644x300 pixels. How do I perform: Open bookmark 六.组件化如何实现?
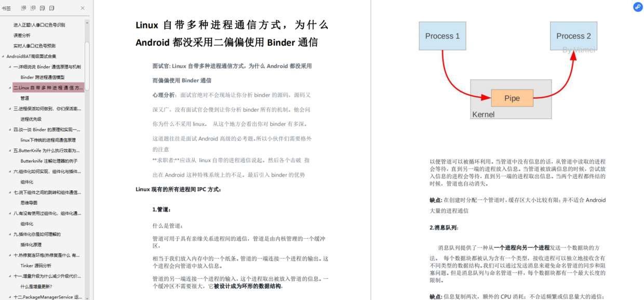pyautogui.click(x=47, y=172)
